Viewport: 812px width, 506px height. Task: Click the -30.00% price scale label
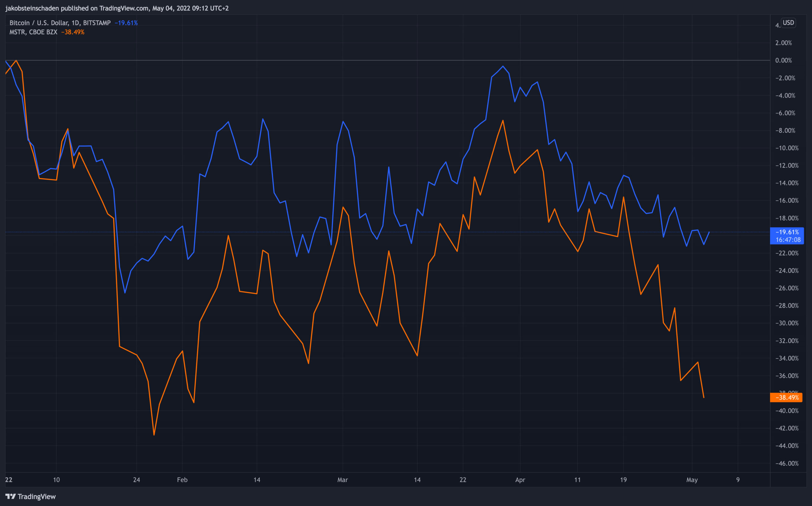coord(787,323)
